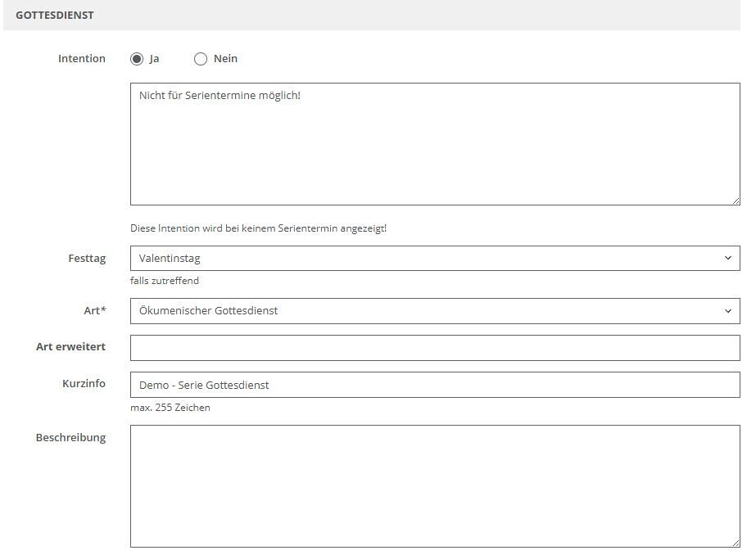Click into the Intention text area
This screenshot has height=555, width=756.
[434, 143]
